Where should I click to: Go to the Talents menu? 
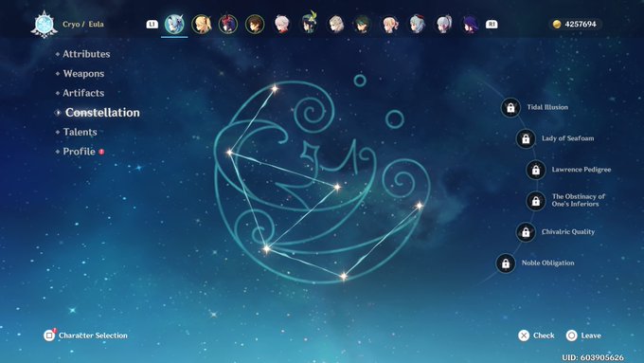tap(80, 132)
